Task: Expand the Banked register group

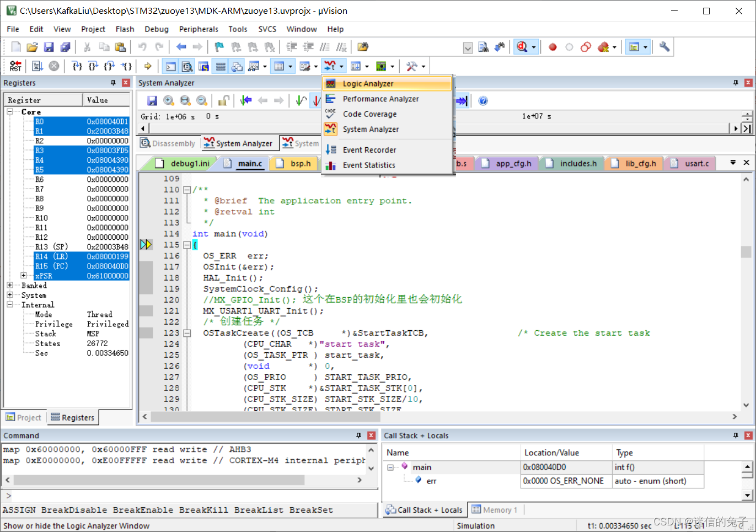Action: pos(10,286)
